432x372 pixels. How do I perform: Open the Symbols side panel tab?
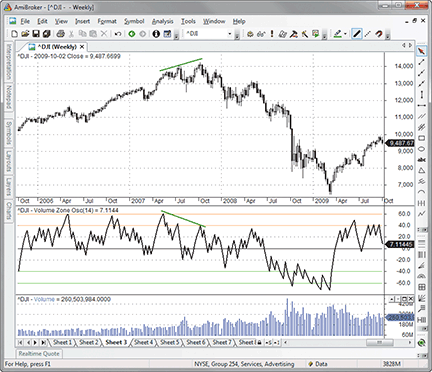click(x=9, y=133)
